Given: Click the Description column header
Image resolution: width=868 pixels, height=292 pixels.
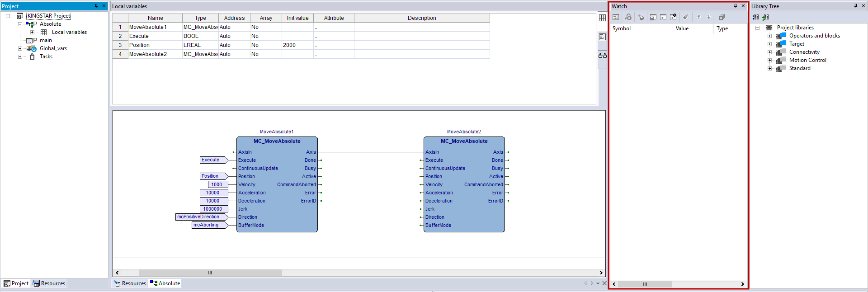Looking at the screenshot, I should [x=421, y=18].
